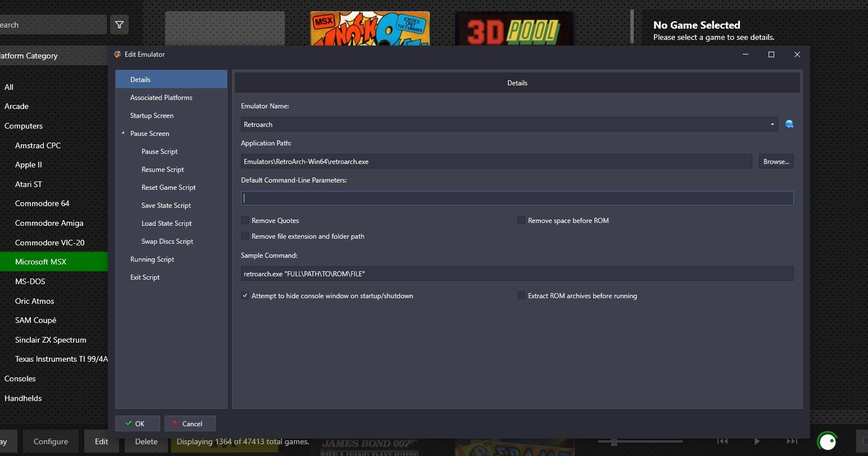Screen dimensions: 868x456
Task: Enable the Remove Quotes checkbox
Action: pos(245,220)
